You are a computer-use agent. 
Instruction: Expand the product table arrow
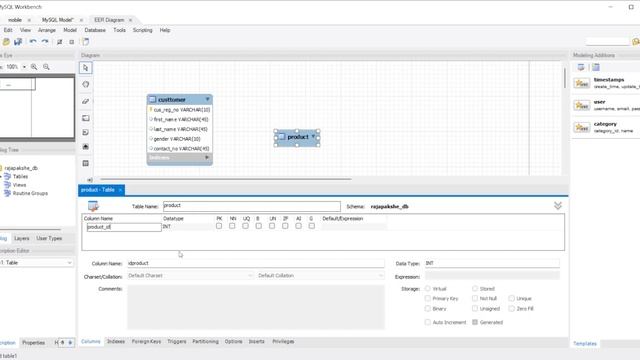pyautogui.click(x=313, y=136)
